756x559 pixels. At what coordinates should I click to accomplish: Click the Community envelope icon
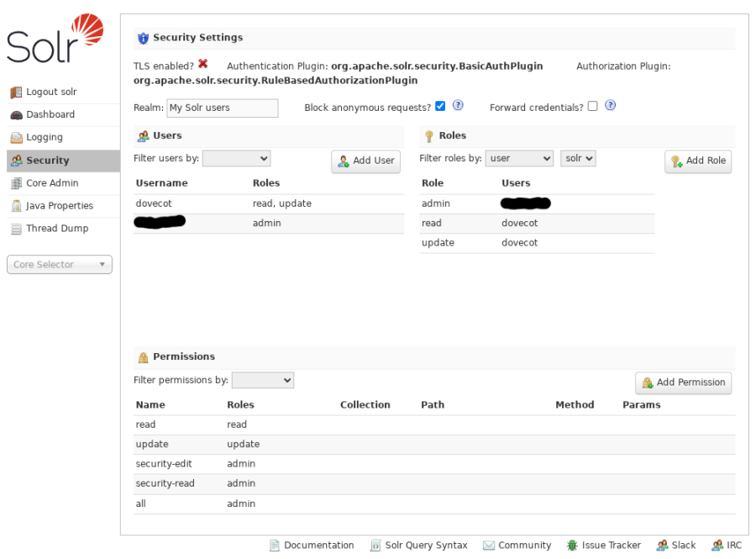489,546
